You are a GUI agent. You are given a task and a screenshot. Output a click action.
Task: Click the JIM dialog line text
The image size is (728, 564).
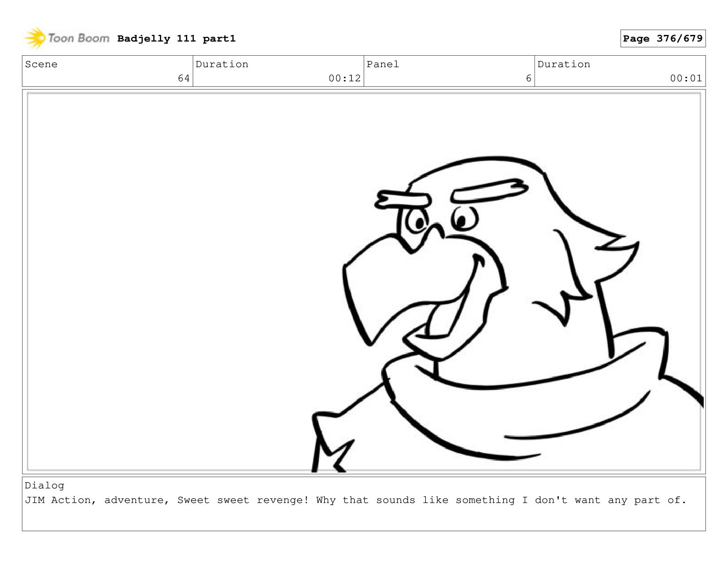pyautogui.click(x=356, y=500)
